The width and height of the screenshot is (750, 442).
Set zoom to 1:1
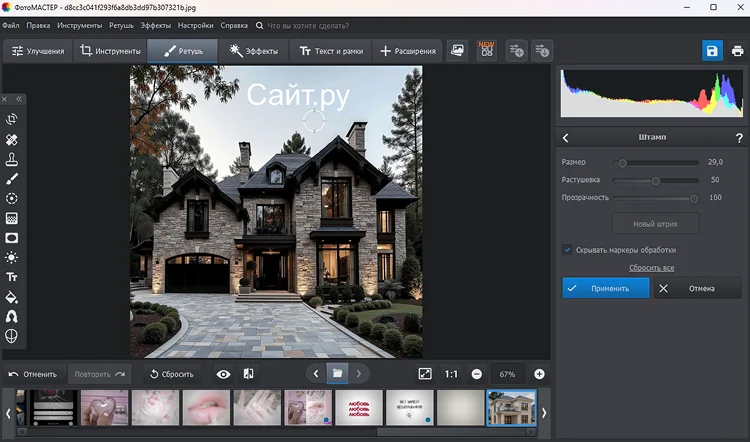point(451,374)
